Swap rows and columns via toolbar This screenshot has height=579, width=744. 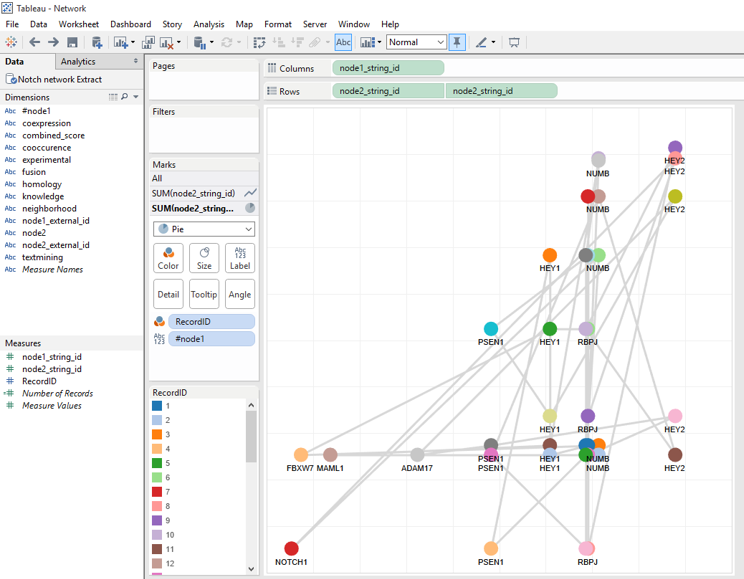[x=259, y=43]
